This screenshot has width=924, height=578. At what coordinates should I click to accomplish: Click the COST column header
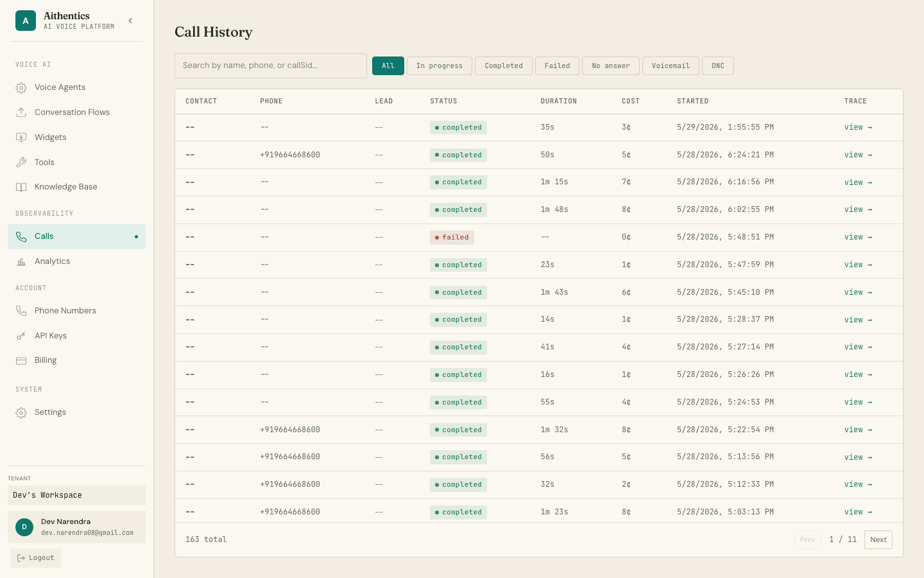631,101
